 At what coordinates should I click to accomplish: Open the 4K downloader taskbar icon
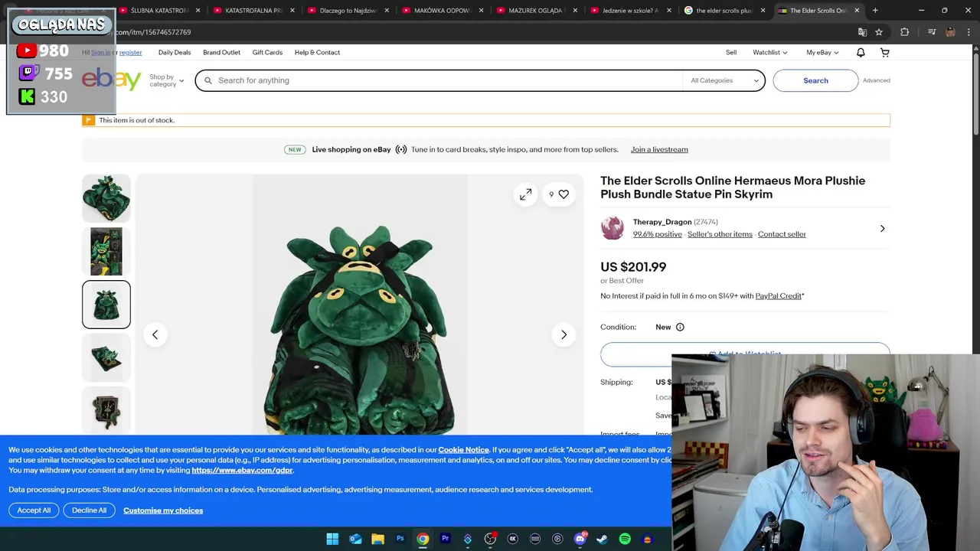(512, 539)
